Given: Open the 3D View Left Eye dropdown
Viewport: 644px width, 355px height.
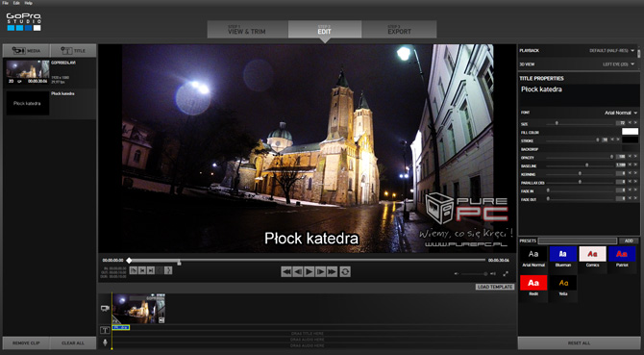Looking at the screenshot, I should tap(619, 64).
